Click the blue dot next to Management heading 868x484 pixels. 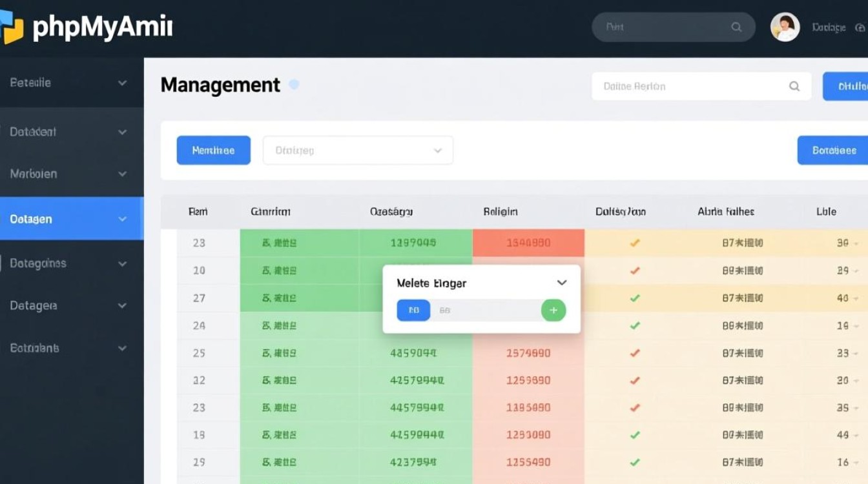[294, 85]
